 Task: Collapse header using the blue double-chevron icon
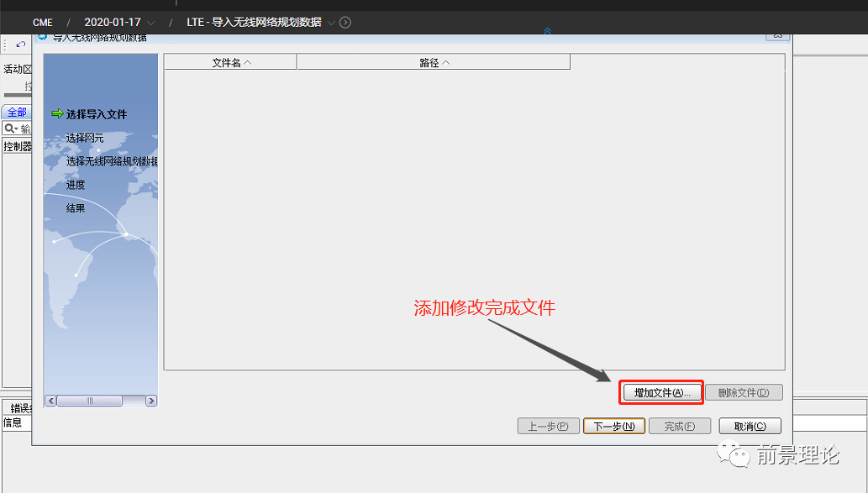547,31
